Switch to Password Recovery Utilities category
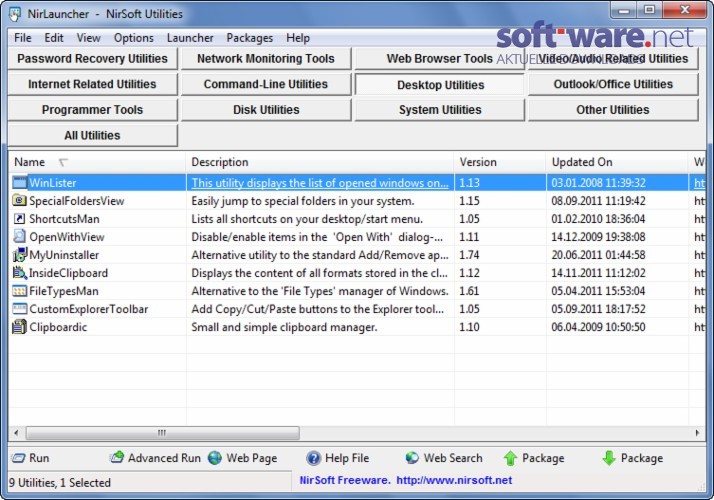This screenshot has height=500, width=714. (x=92, y=59)
